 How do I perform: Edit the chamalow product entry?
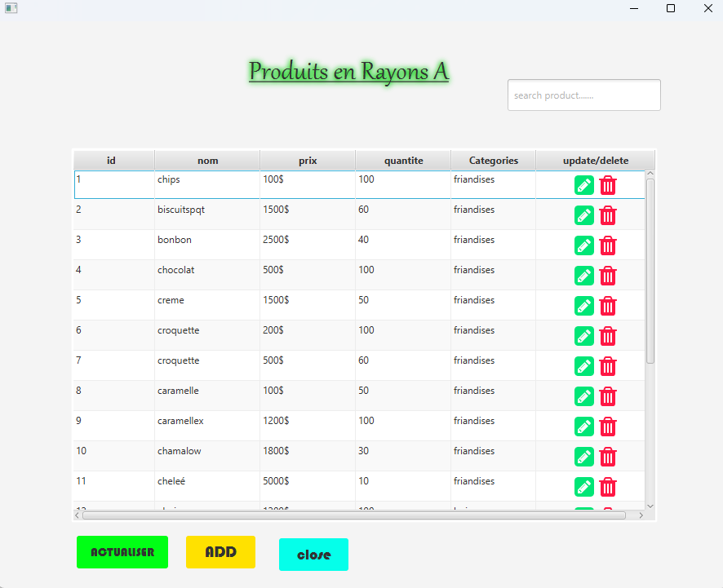point(583,457)
